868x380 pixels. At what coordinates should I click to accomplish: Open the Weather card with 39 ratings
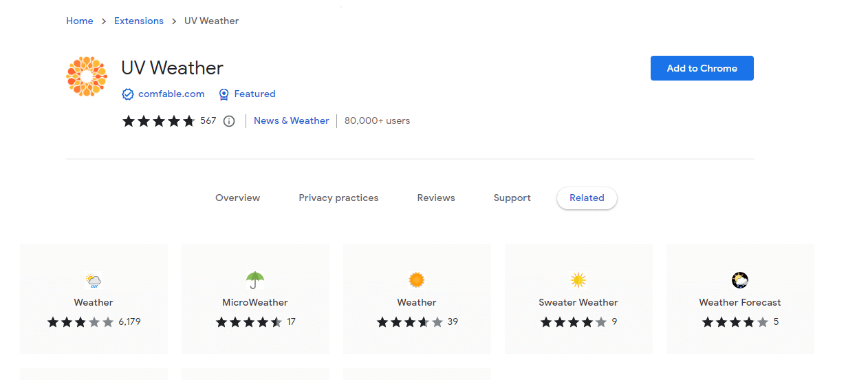pyautogui.click(x=417, y=299)
